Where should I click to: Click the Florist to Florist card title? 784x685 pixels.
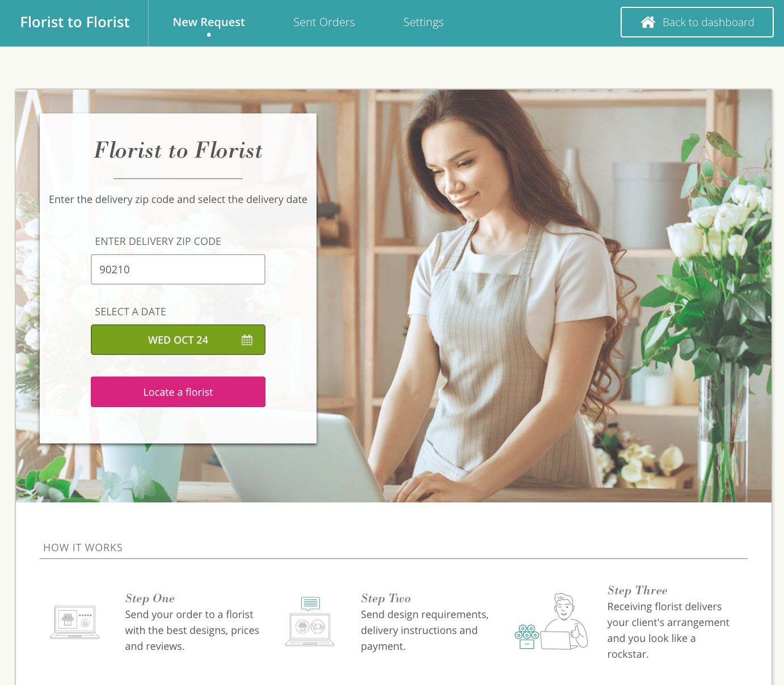tap(178, 150)
